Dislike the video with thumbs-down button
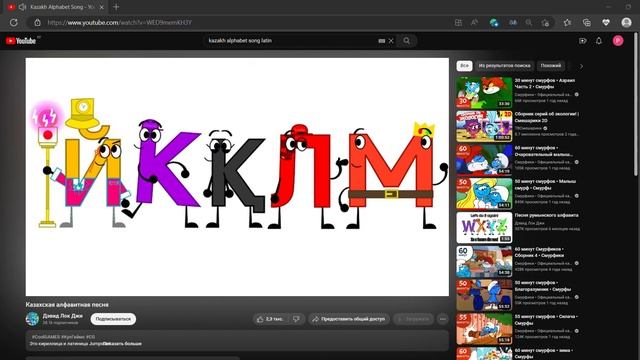The image size is (640, 360). click(x=297, y=319)
